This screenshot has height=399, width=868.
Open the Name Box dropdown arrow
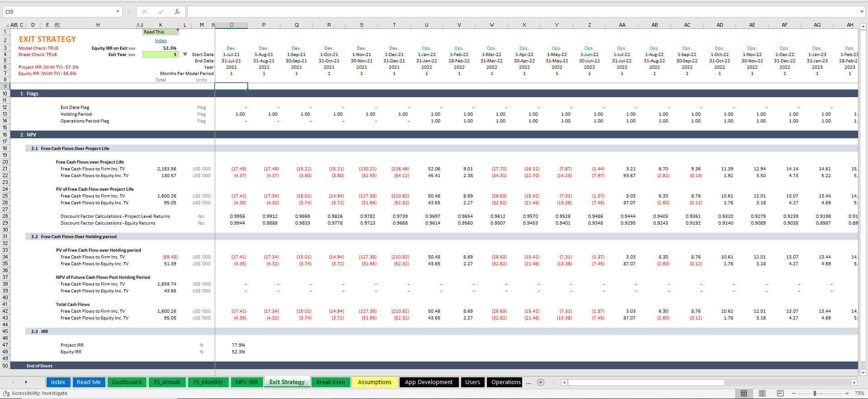[118, 12]
